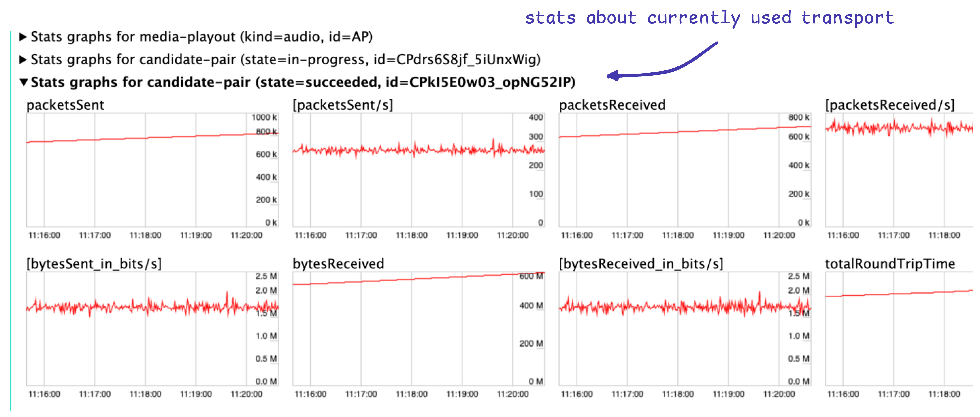Click the in-progress candidate-pair heading text
The image size is (980, 417).
[285, 60]
